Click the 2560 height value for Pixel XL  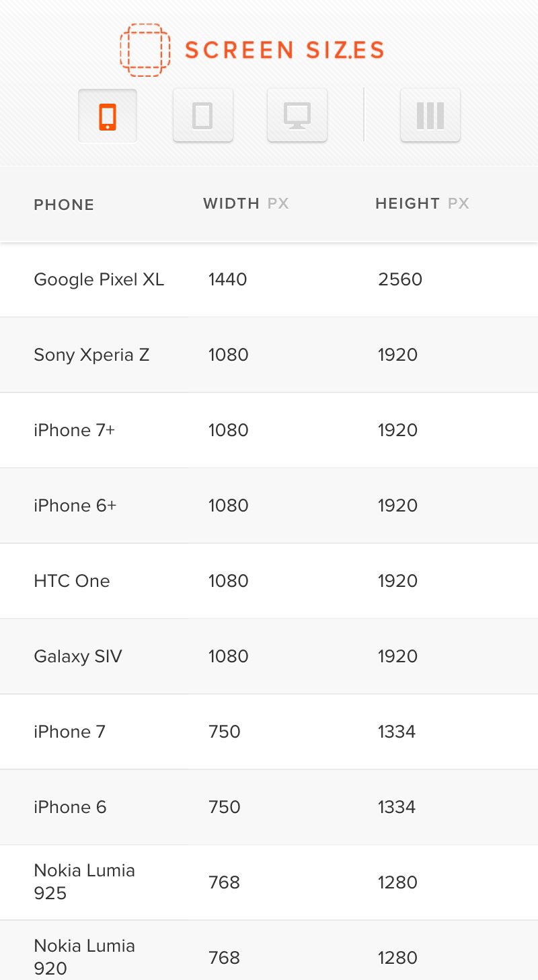point(400,279)
